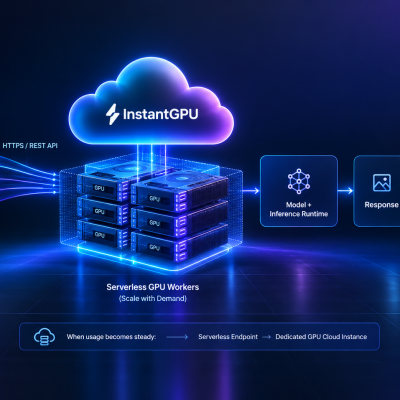Click the InstantGPU cloud title text
Screen dimensions: 400x400
tap(160, 114)
